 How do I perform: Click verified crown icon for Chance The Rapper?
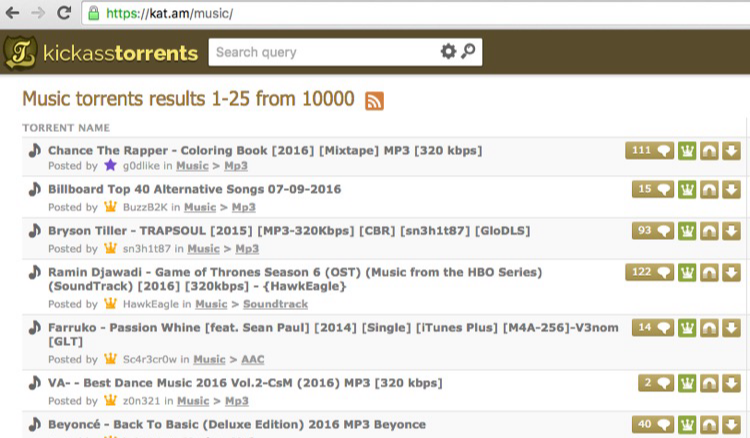pos(687,151)
